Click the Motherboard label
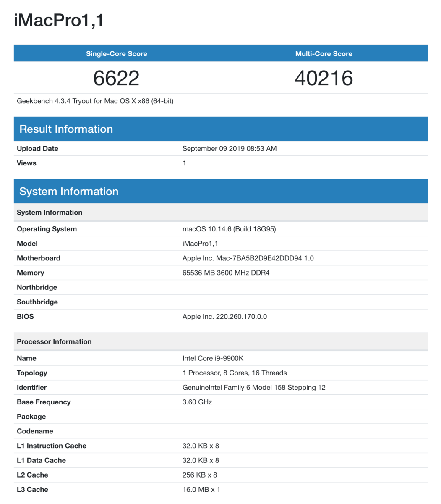 pos(39,258)
